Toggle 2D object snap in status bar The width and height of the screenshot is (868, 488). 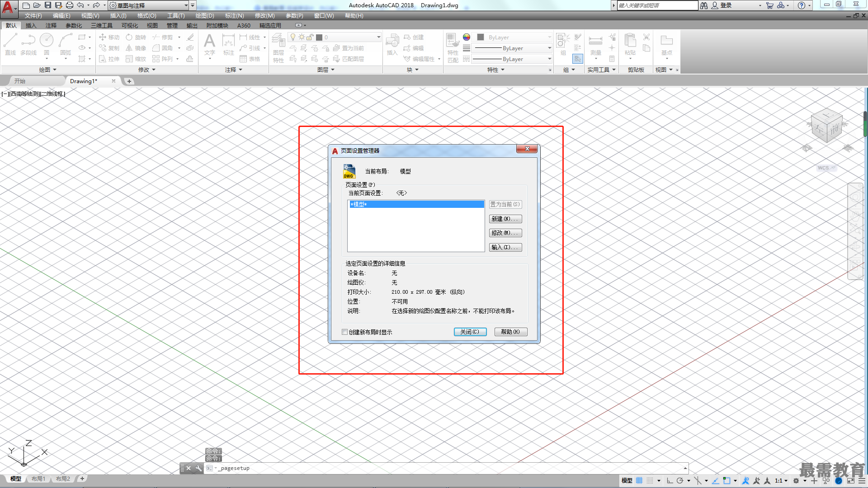point(726,481)
